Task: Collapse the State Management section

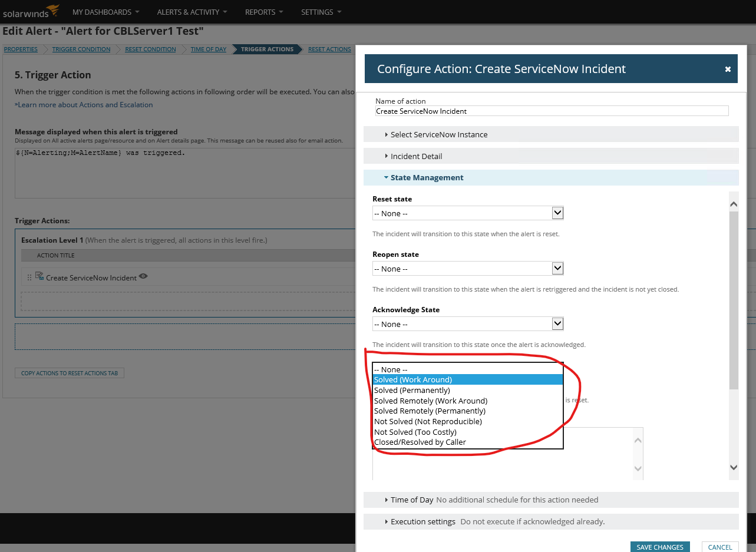Action: [551, 177]
